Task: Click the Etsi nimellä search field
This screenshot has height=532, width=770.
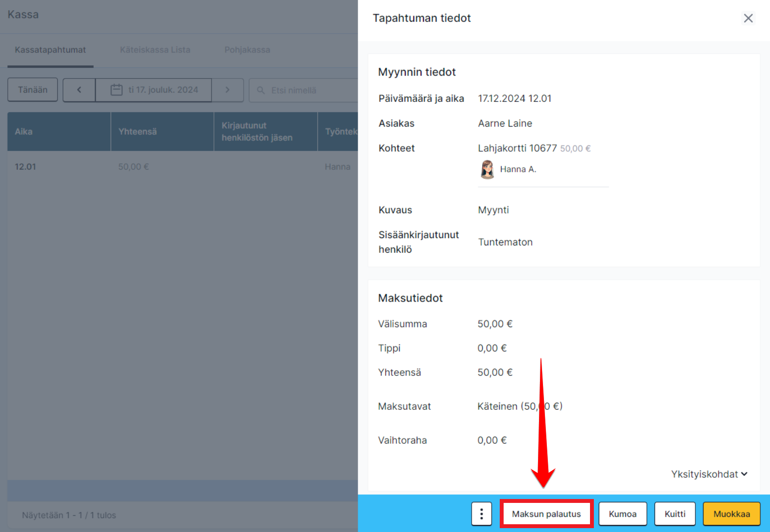Action: click(304, 90)
